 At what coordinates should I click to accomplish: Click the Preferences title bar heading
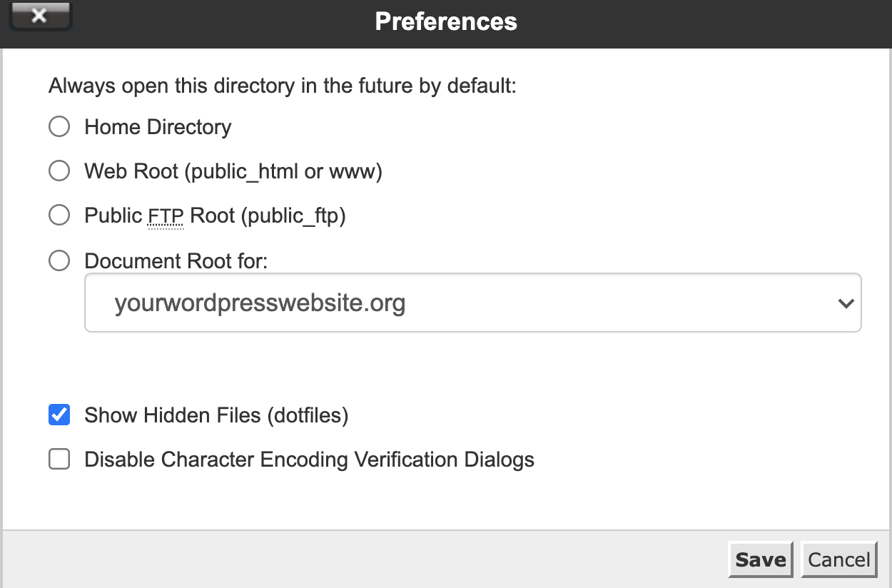[446, 21]
